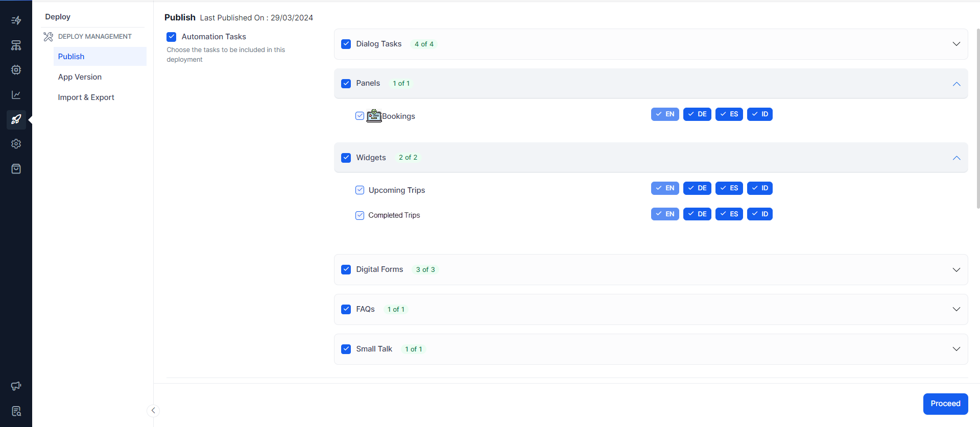
Task: Open the analytics line chart icon
Action: point(16,95)
